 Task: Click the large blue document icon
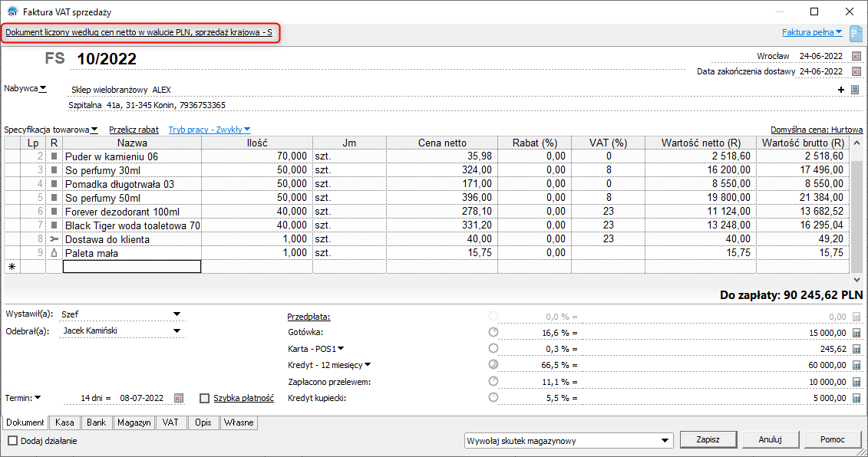coord(856,33)
